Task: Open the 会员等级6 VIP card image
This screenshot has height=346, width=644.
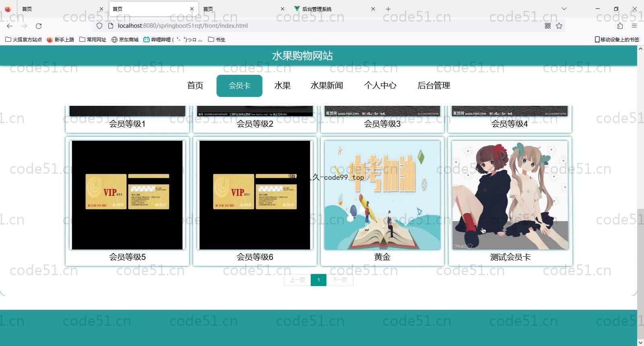Action: 255,195
